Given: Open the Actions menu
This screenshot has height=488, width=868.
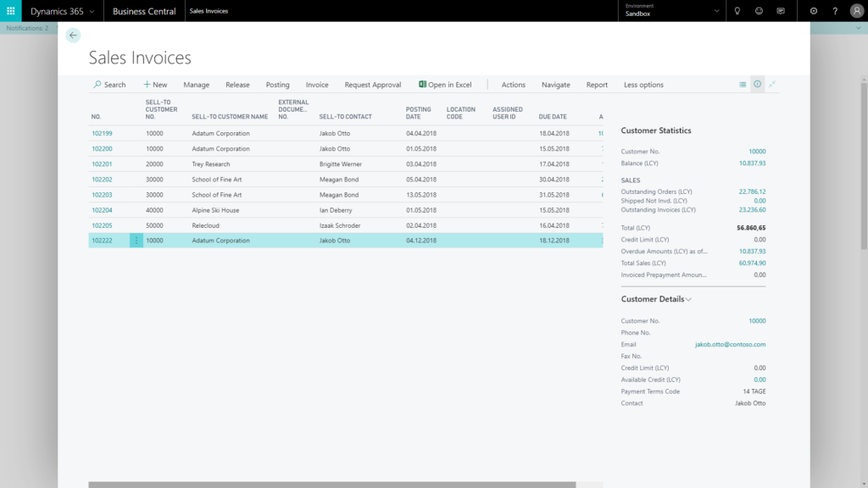Looking at the screenshot, I should coord(513,85).
